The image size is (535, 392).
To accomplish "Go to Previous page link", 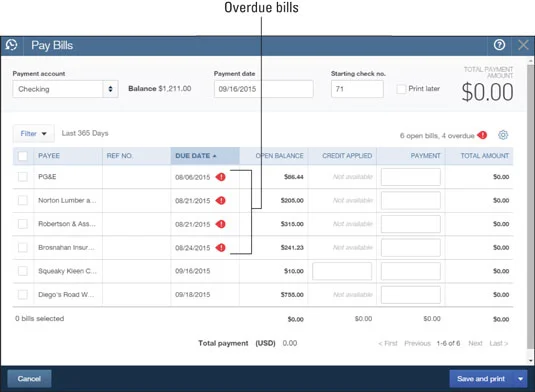I will point(417,343).
